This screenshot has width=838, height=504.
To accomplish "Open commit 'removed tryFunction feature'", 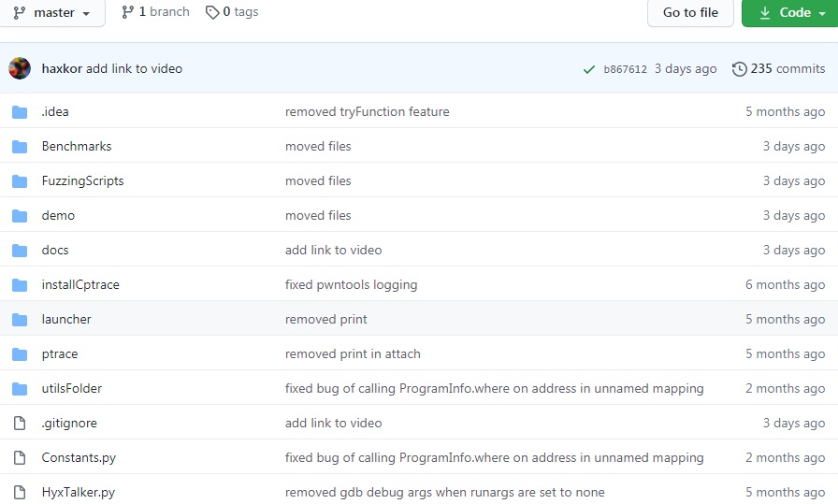I will 368,111.
